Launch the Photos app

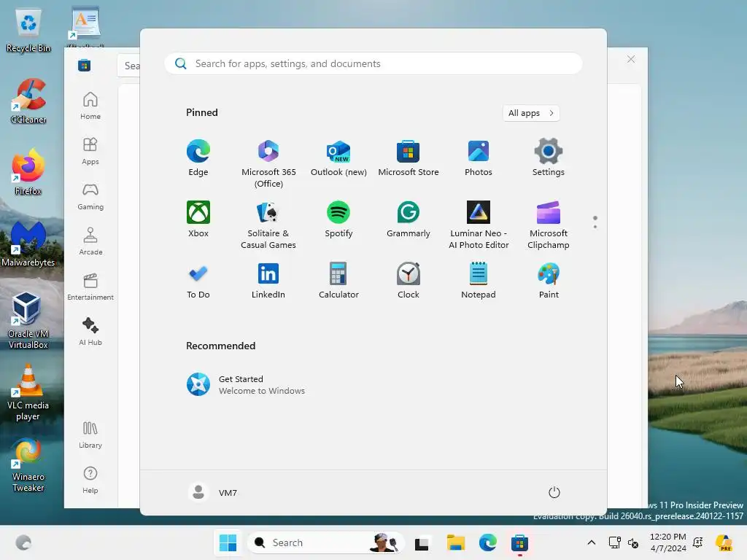pyautogui.click(x=479, y=158)
